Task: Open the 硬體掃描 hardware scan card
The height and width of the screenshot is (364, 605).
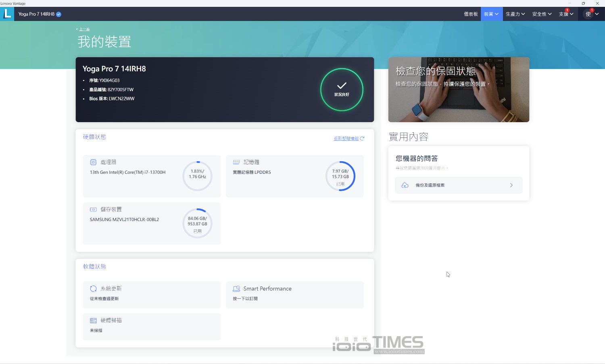Action: point(152,327)
